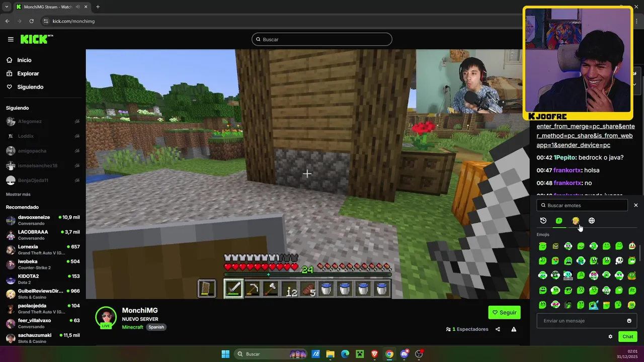This screenshot has width=644, height=362.
Task: Open recommended channel LACOBRAAA
Action: pyautogui.click(x=43, y=235)
